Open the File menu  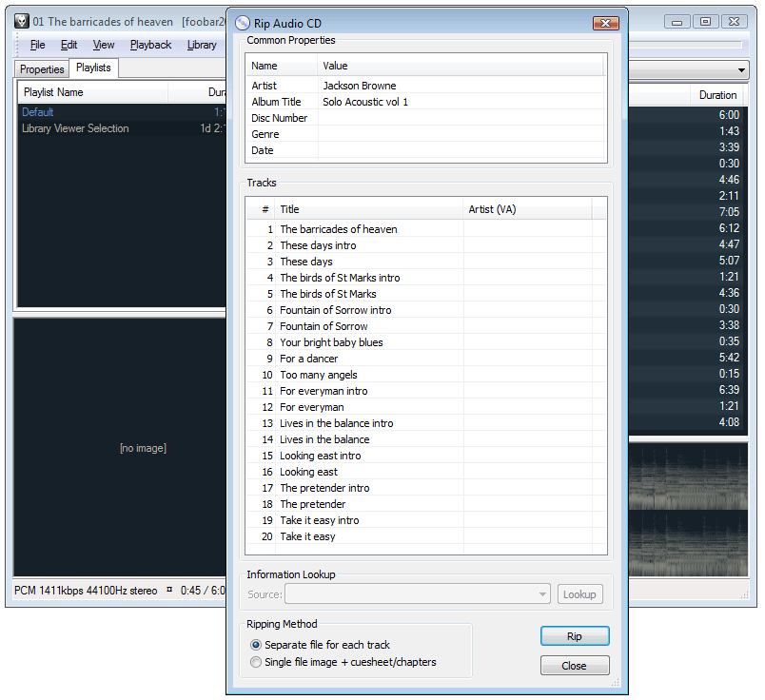(37, 45)
